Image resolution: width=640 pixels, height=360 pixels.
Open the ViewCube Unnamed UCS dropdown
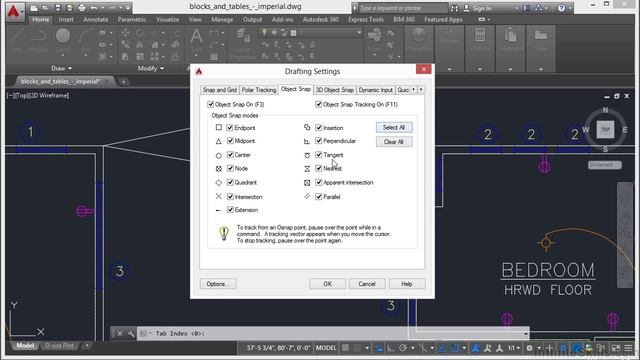(x=604, y=164)
